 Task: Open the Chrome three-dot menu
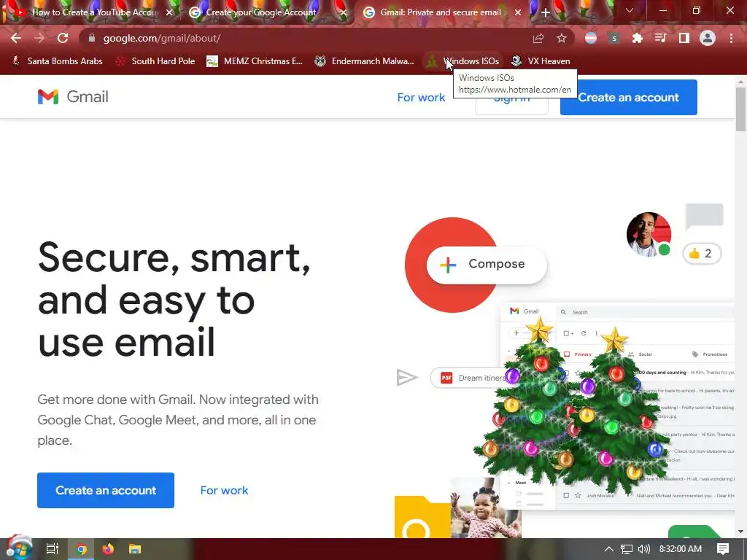pos(731,38)
